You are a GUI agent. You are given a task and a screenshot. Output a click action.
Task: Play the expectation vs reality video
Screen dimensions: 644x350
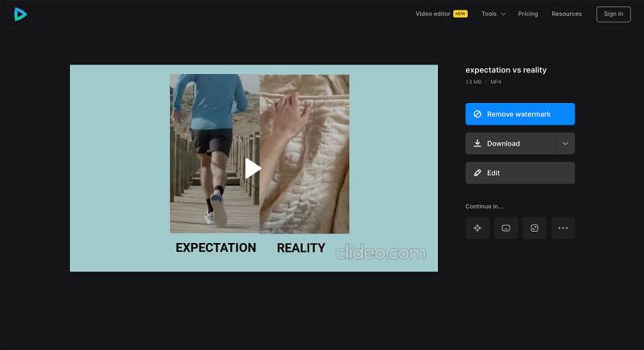pos(253,168)
